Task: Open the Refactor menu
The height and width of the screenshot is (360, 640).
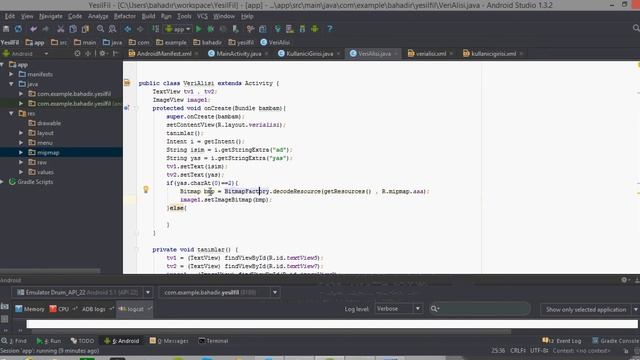Action: [x=124, y=16]
